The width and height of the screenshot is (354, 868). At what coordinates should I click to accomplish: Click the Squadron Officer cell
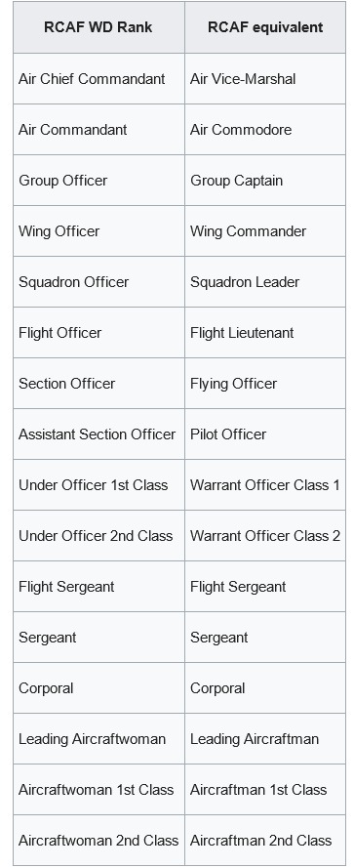[98, 282]
